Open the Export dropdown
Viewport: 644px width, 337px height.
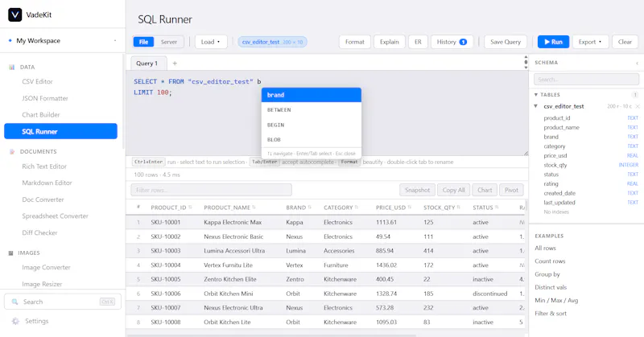(x=590, y=42)
